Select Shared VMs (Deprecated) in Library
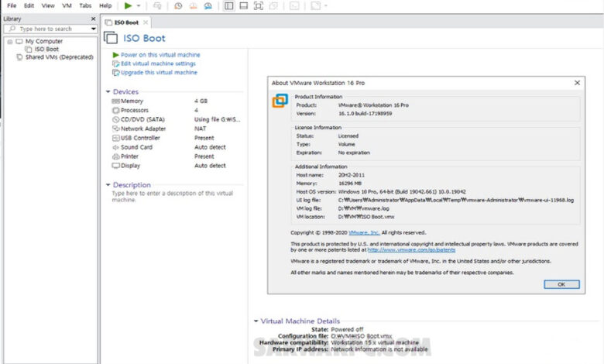Viewport: 604px width, 364px height. point(60,57)
